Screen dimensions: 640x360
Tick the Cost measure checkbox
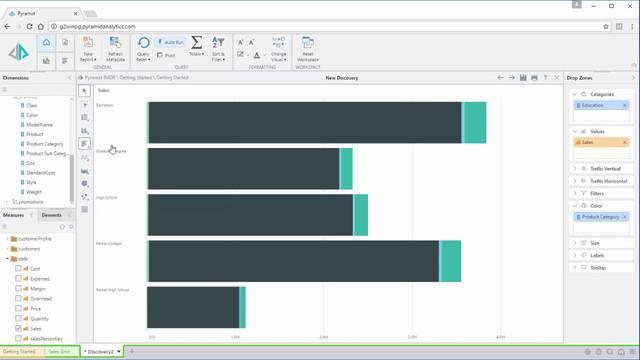(18, 269)
